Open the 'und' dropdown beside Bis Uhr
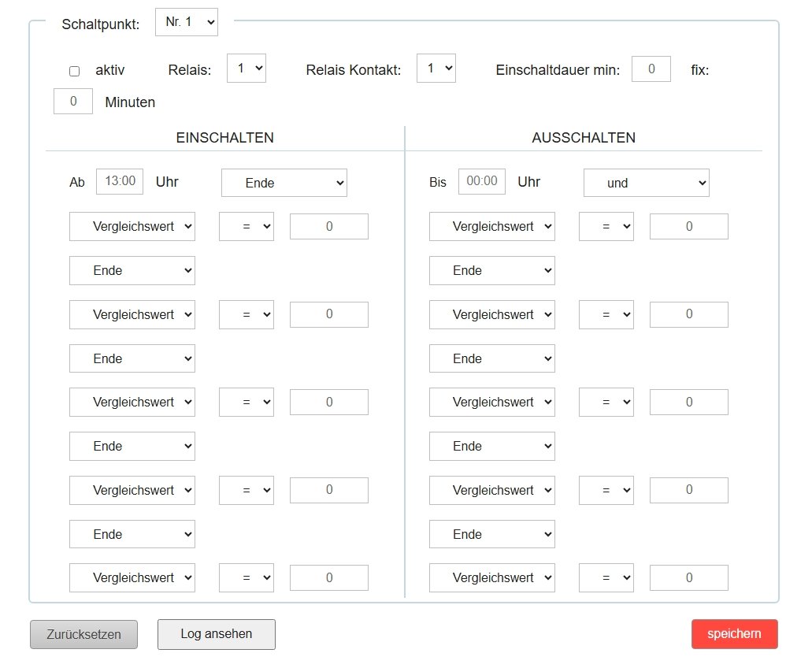 click(x=647, y=183)
